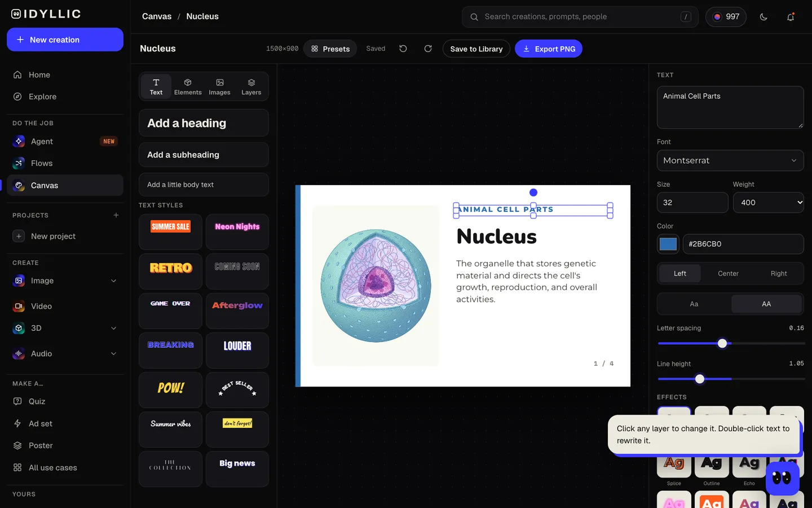Open the Ad set use case

(x=65, y=423)
